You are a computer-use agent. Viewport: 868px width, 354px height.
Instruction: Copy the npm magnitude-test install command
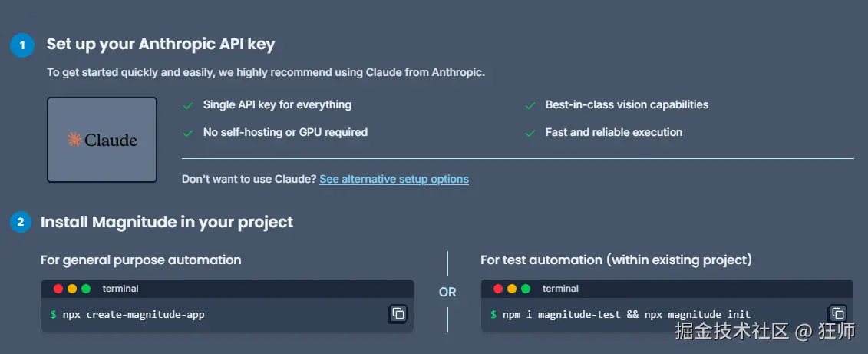coord(837,313)
